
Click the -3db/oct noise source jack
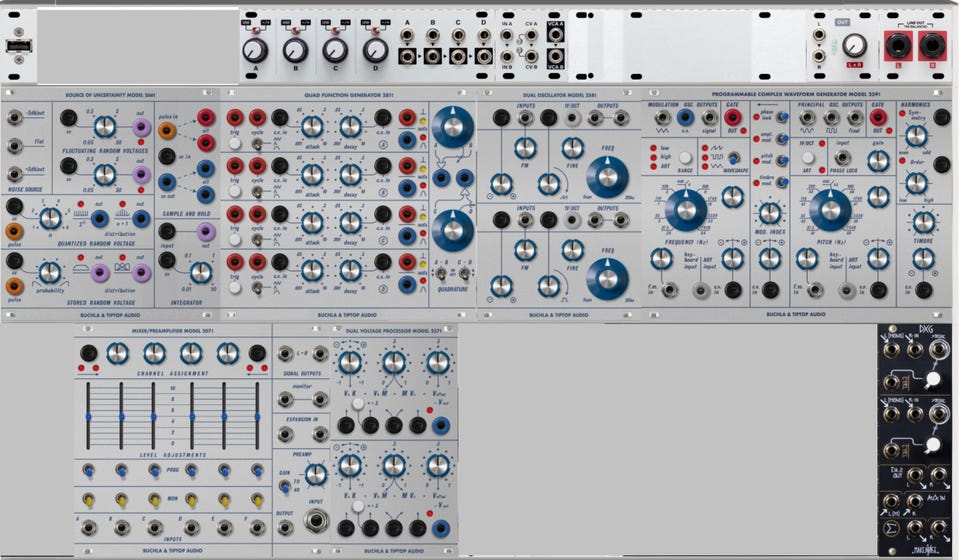(14, 117)
